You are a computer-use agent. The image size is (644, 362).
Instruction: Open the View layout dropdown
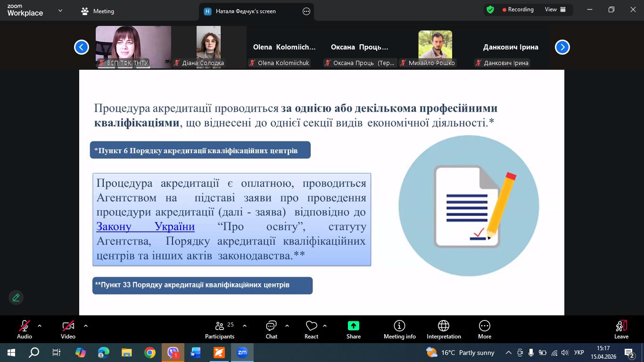[x=556, y=9]
